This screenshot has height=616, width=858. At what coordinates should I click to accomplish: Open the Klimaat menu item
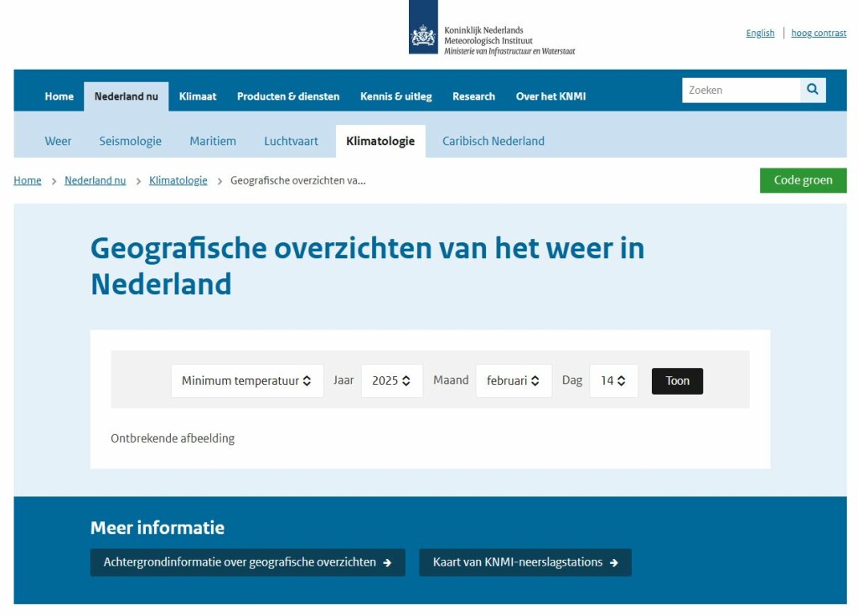198,96
